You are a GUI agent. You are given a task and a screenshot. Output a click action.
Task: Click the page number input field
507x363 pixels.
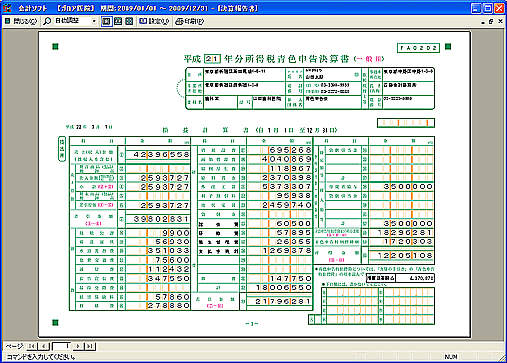pyautogui.click(x=62, y=346)
